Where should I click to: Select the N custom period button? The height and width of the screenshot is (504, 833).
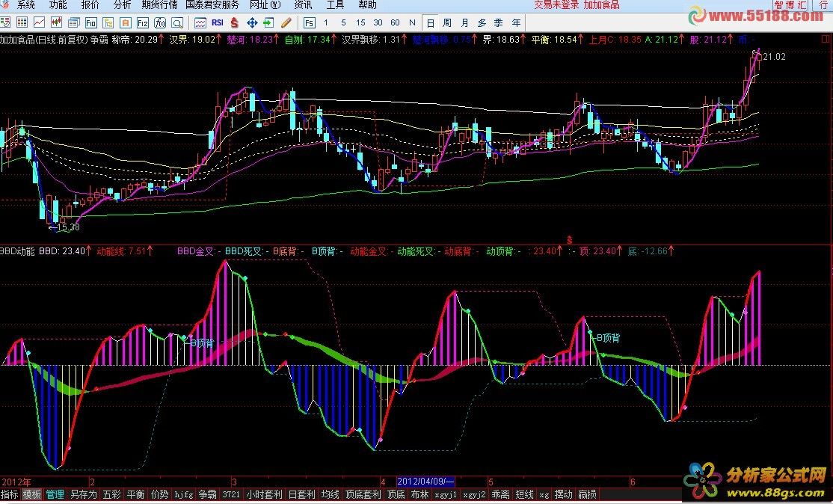(x=412, y=22)
